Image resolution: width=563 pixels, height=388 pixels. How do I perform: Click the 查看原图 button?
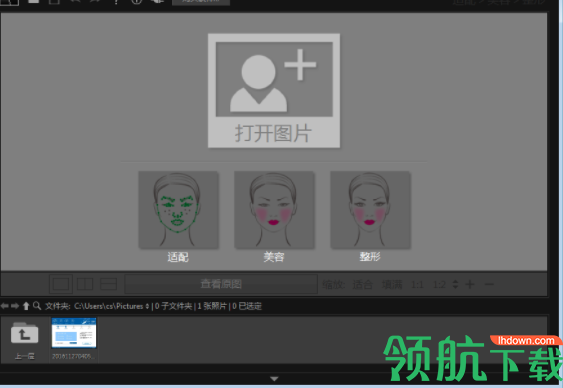click(x=221, y=284)
